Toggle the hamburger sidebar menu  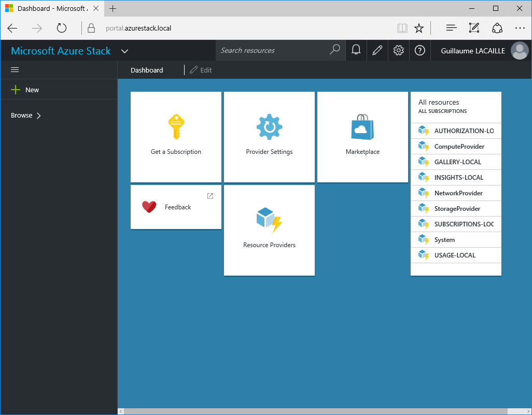tap(15, 70)
